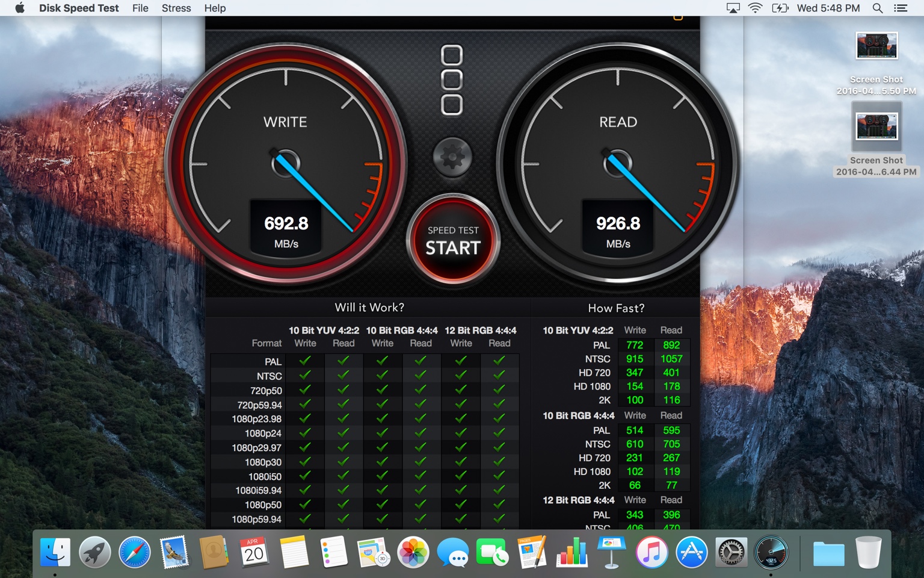Open Messages speech bubble icon in dock
The width and height of the screenshot is (924, 578).
pos(453,552)
